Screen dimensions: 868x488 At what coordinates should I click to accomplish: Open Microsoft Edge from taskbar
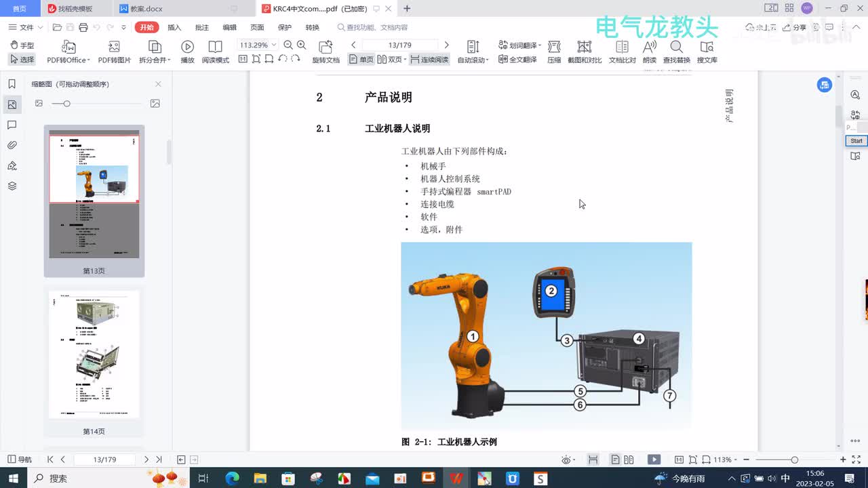[233, 478]
